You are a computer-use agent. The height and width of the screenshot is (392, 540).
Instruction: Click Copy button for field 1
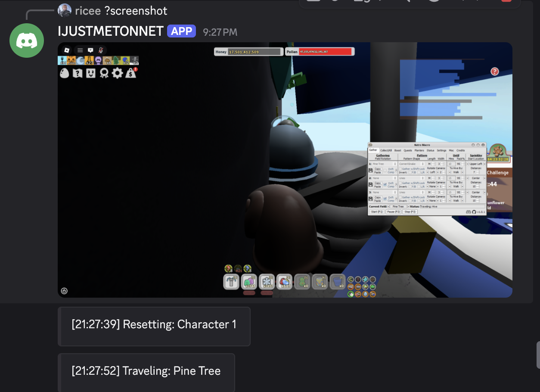378,169
